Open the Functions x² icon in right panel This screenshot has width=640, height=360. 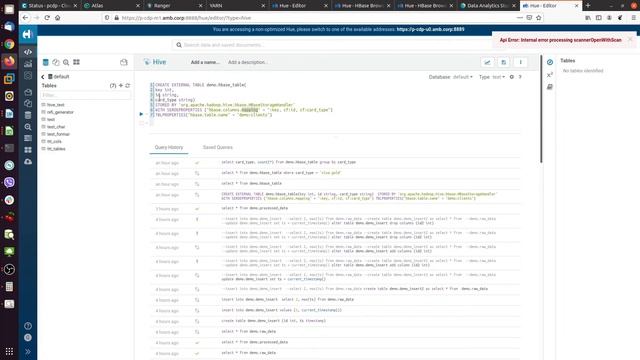pos(550,75)
